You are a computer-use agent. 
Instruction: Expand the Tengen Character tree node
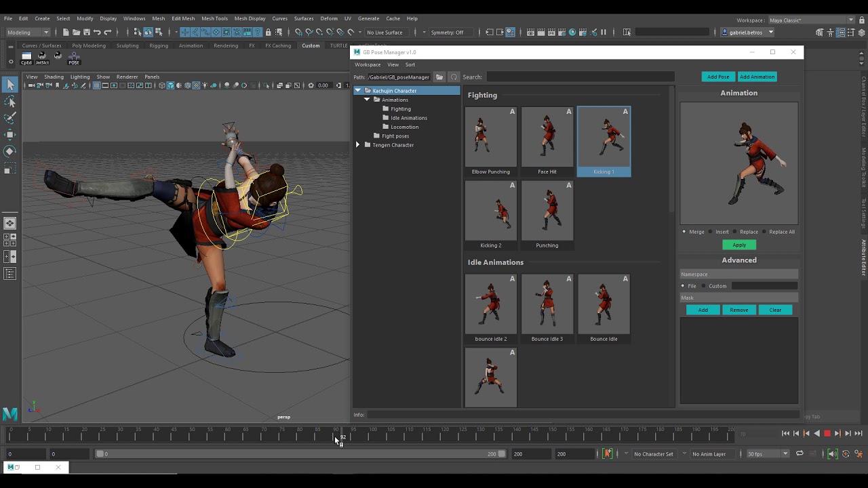tap(358, 145)
